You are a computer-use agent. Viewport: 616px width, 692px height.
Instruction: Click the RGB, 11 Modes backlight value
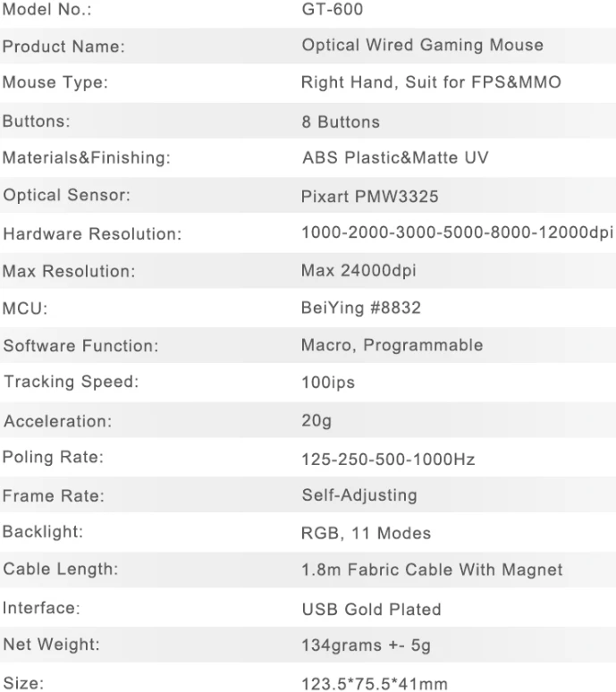tap(366, 533)
